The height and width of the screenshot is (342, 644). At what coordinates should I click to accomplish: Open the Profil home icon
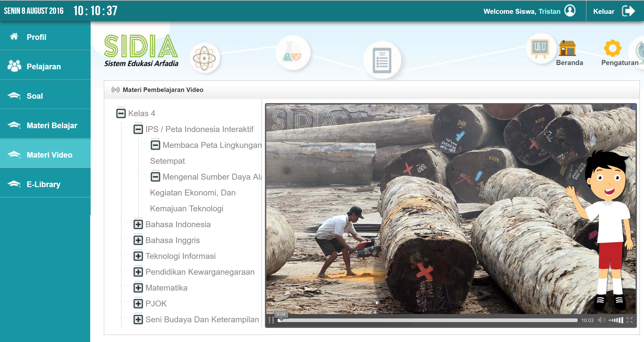click(x=14, y=36)
